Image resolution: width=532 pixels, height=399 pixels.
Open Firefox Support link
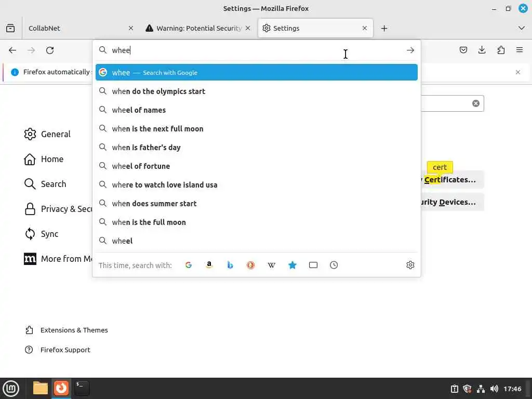[x=58, y=350]
